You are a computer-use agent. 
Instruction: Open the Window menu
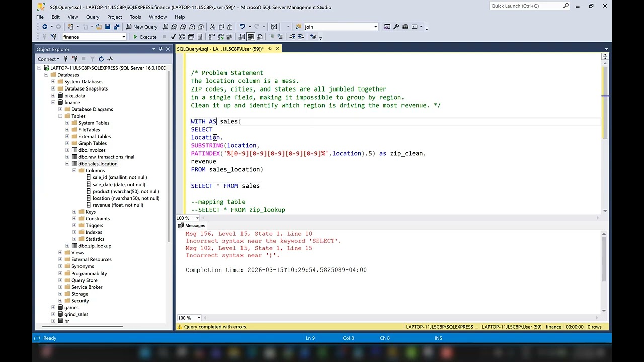click(157, 17)
